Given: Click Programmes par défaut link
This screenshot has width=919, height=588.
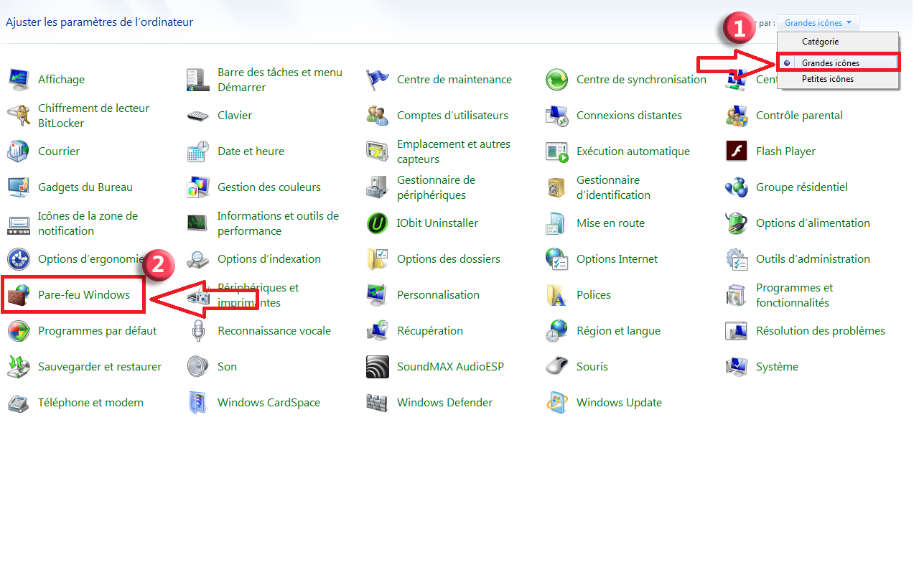Looking at the screenshot, I should pos(97,330).
